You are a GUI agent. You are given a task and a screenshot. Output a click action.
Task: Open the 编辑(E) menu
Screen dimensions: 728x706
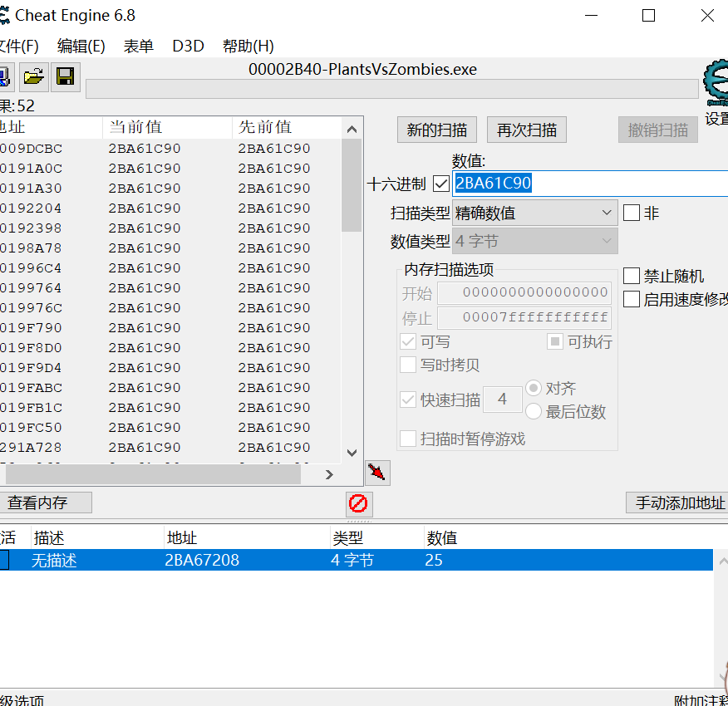tap(81, 46)
